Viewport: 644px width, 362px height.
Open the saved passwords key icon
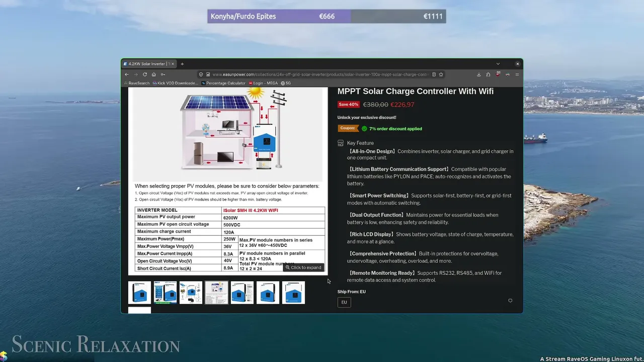(x=163, y=74)
